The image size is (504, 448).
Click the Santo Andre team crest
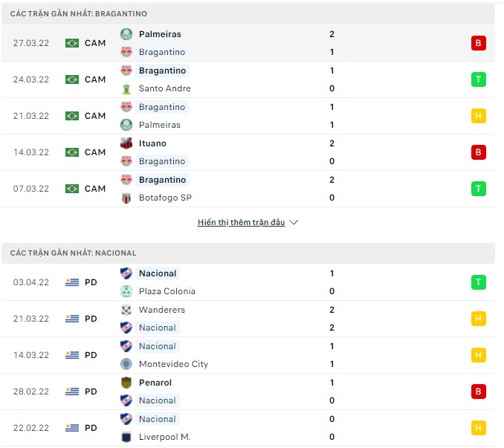coord(126,88)
